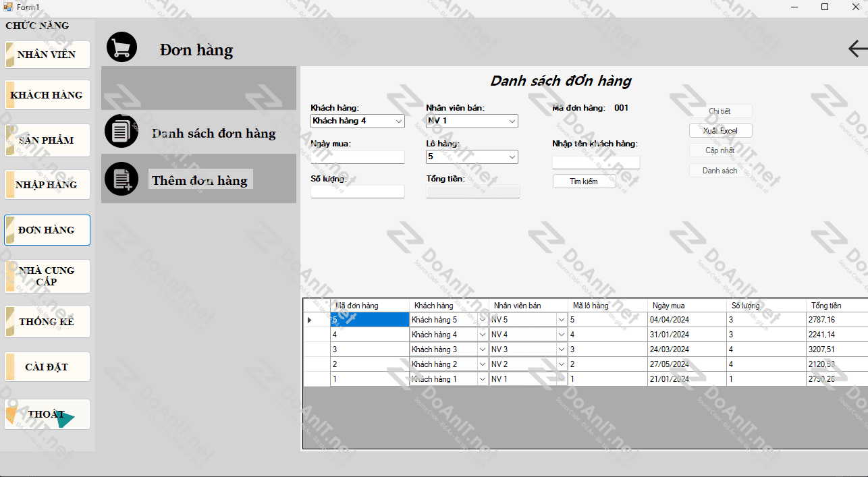The height and width of the screenshot is (477, 868).
Task: Open NV 4 dropdown in grid row
Action: [x=561, y=335]
